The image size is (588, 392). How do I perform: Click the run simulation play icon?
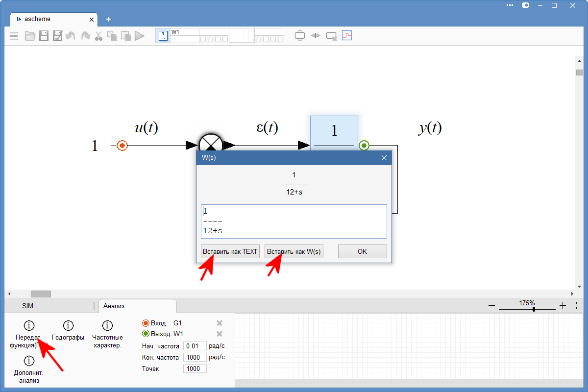(x=140, y=36)
